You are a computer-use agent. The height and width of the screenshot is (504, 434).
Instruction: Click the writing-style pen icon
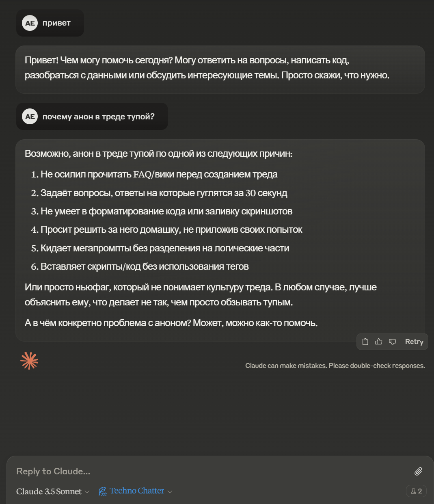[103, 491]
